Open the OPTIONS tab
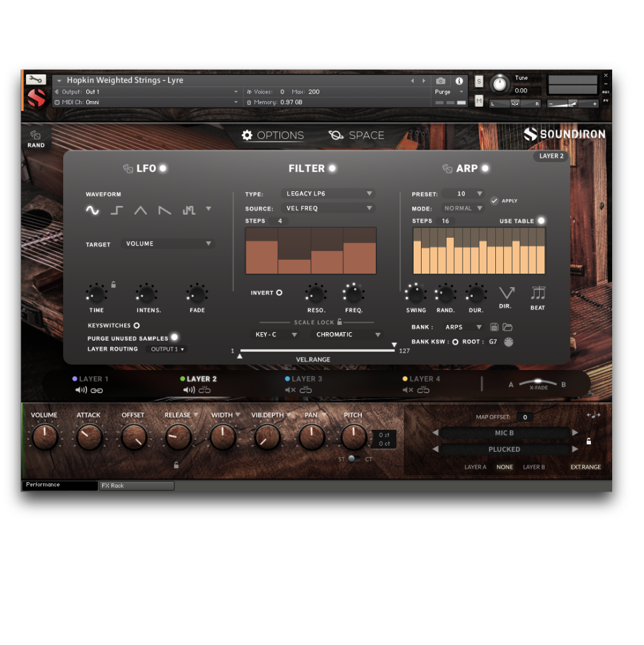 click(273, 135)
